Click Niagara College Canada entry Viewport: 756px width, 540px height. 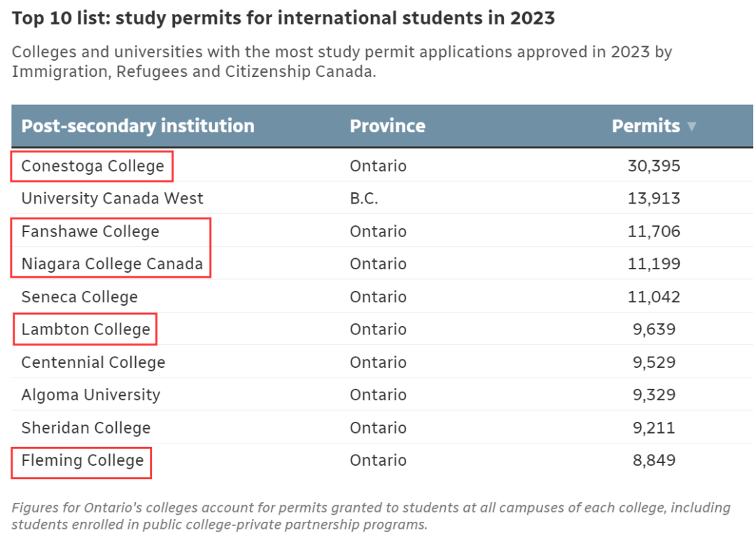[112, 264]
